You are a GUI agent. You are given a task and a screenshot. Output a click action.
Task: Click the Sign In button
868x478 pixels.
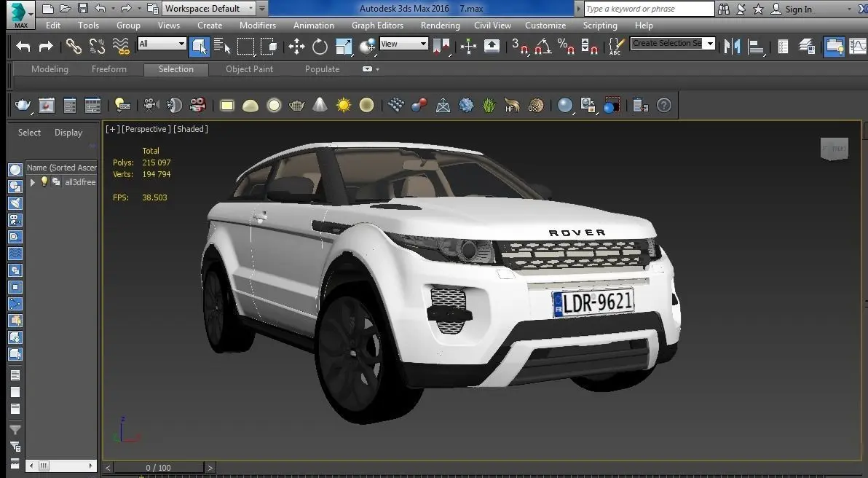point(792,9)
